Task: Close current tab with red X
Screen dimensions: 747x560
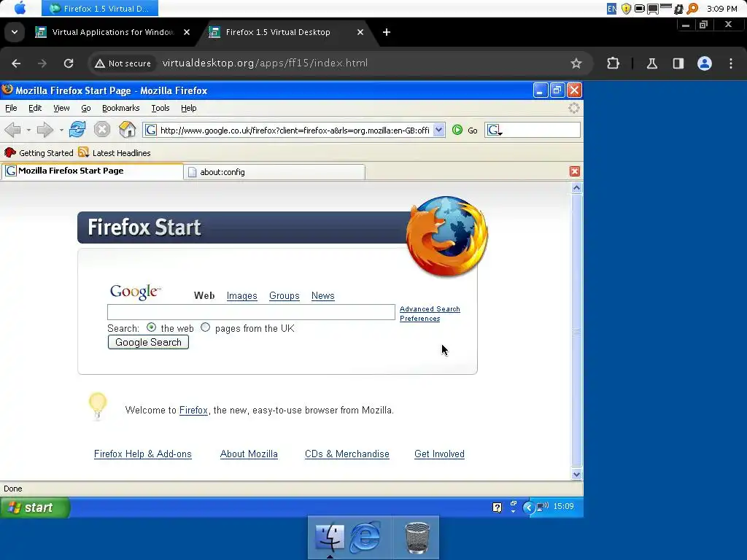Action: (x=575, y=171)
